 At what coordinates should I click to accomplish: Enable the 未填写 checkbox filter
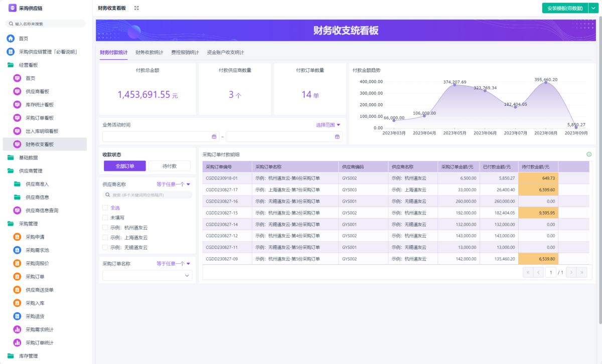[x=105, y=218]
